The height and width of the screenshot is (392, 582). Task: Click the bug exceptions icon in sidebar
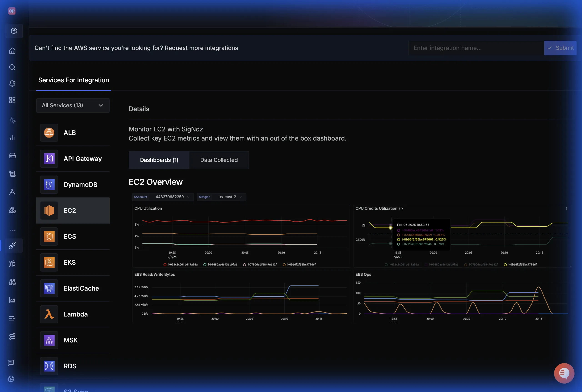pyautogui.click(x=12, y=264)
